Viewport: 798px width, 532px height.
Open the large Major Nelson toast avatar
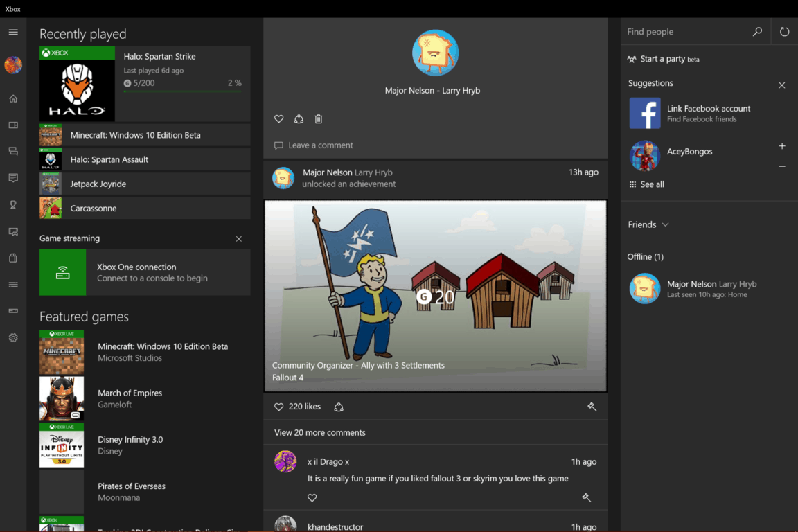point(435,53)
